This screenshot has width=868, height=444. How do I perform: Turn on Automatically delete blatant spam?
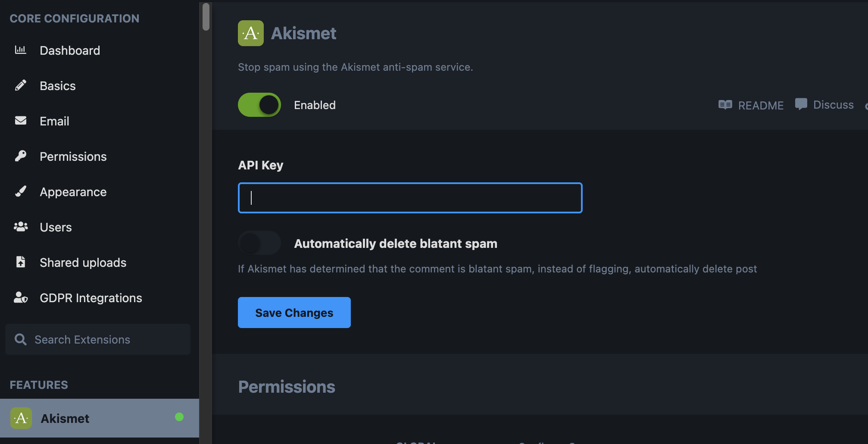click(x=259, y=243)
